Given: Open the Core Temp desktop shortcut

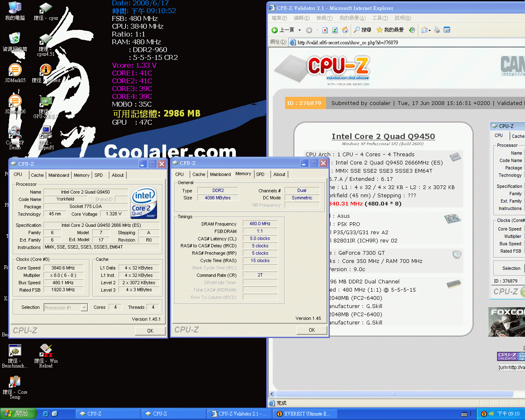Looking at the screenshot, I should point(15,387).
